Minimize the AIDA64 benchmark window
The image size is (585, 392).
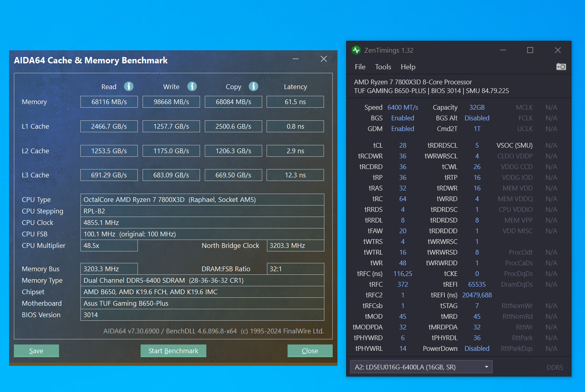click(x=296, y=59)
